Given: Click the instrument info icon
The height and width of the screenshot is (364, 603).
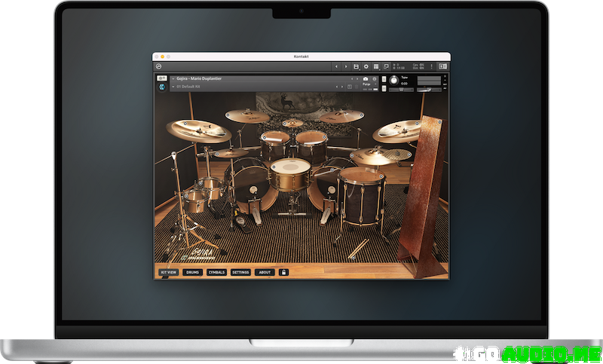Looking at the screenshot, I should tap(375, 78).
